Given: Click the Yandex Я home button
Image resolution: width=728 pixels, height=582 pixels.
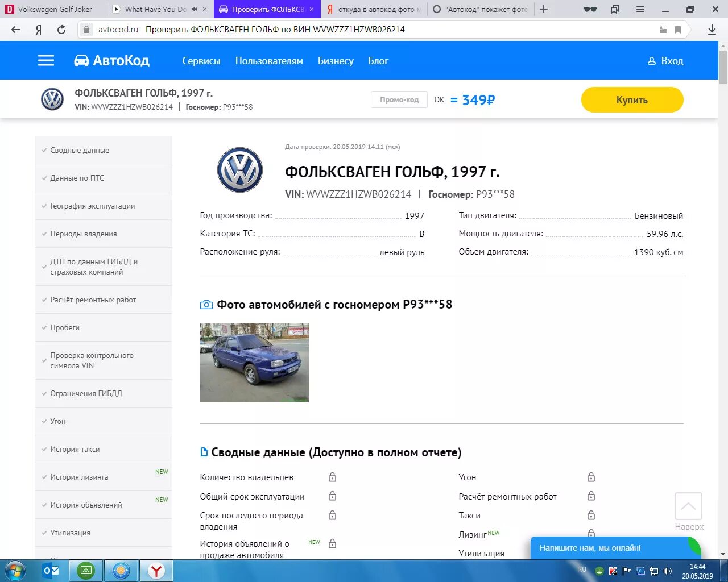Looking at the screenshot, I should [39, 30].
